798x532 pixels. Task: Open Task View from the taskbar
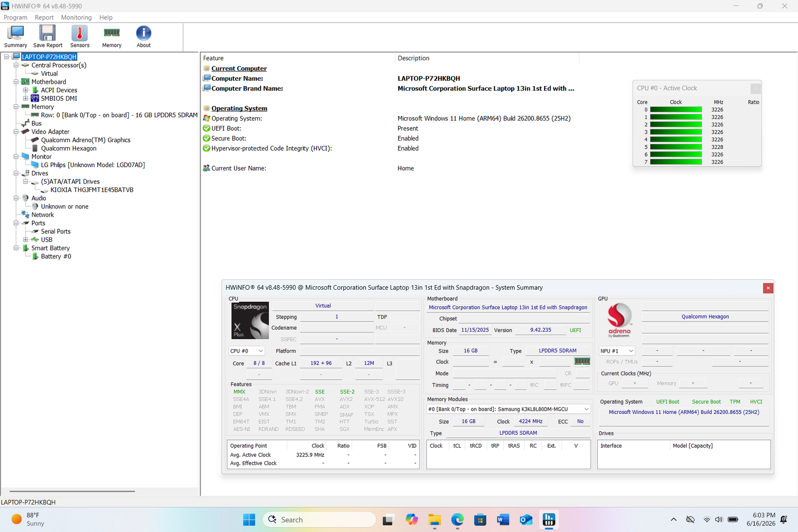coord(388,520)
